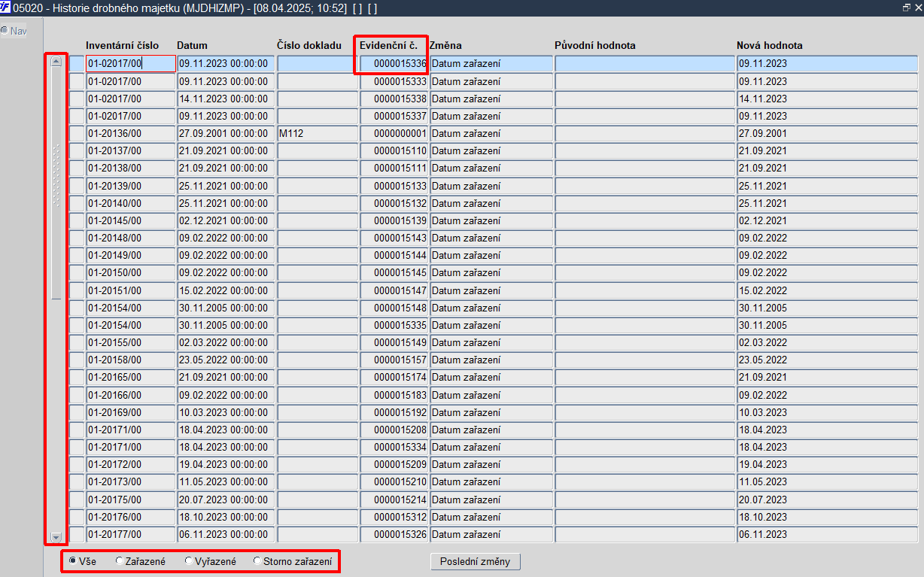This screenshot has width=924, height=577.
Task: Click Evidenční č. field 0000015312
Action: pyautogui.click(x=394, y=517)
